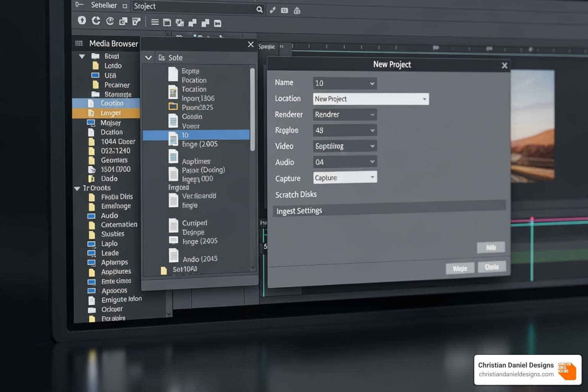Click the pencil icon right of search bar

pos(273,10)
